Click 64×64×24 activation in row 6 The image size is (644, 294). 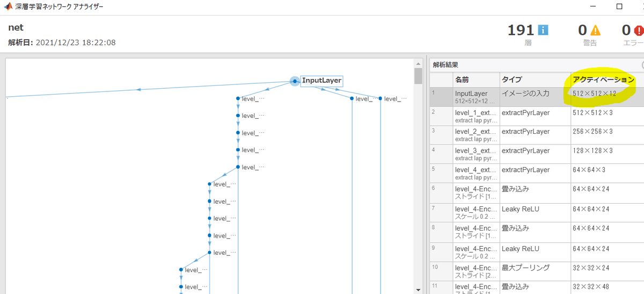pyautogui.click(x=607, y=193)
